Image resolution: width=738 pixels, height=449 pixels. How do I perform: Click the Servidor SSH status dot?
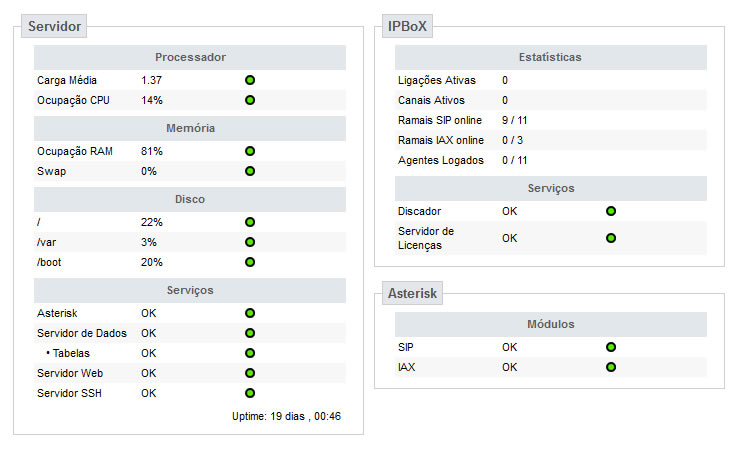pos(250,393)
